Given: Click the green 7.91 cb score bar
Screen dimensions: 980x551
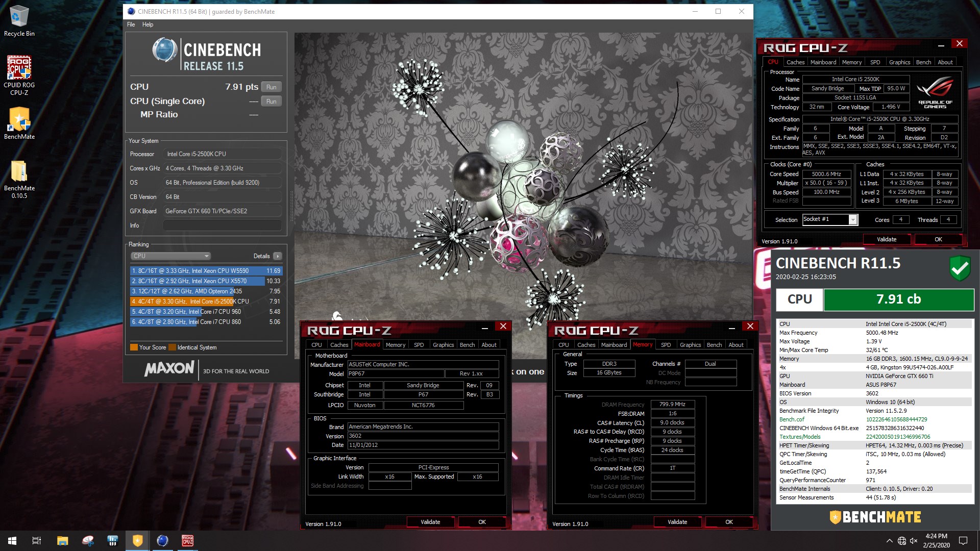Looking at the screenshot, I should click(x=898, y=299).
